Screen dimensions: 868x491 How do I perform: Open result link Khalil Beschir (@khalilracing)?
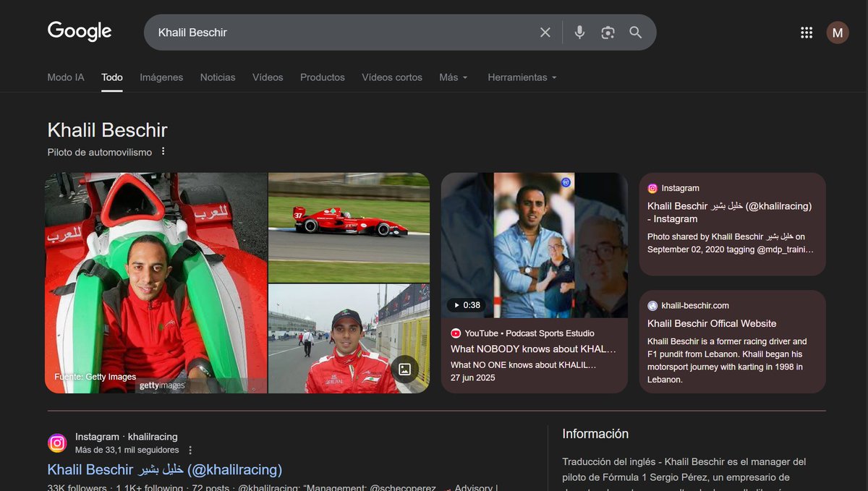165,470
